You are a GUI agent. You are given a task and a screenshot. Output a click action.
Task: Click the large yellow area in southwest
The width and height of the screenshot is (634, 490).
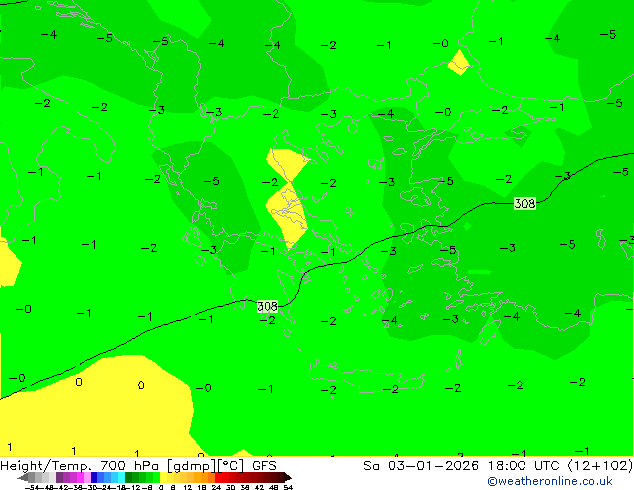click(x=97, y=408)
